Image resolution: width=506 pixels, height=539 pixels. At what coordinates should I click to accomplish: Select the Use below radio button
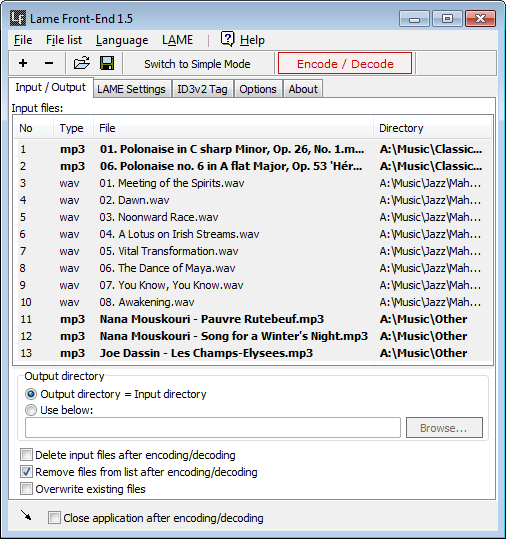[x=31, y=410]
